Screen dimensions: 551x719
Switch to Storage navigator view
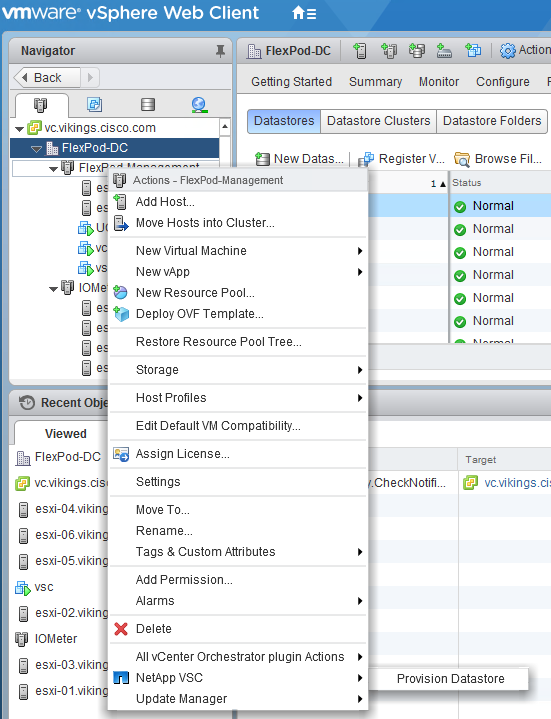[148, 105]
